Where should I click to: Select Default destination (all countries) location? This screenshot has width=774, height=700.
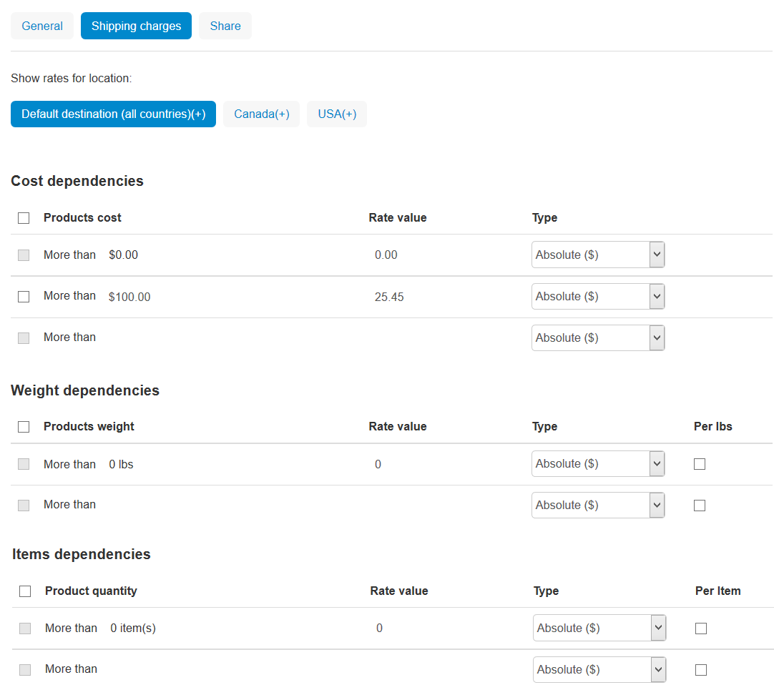point(113,114)
